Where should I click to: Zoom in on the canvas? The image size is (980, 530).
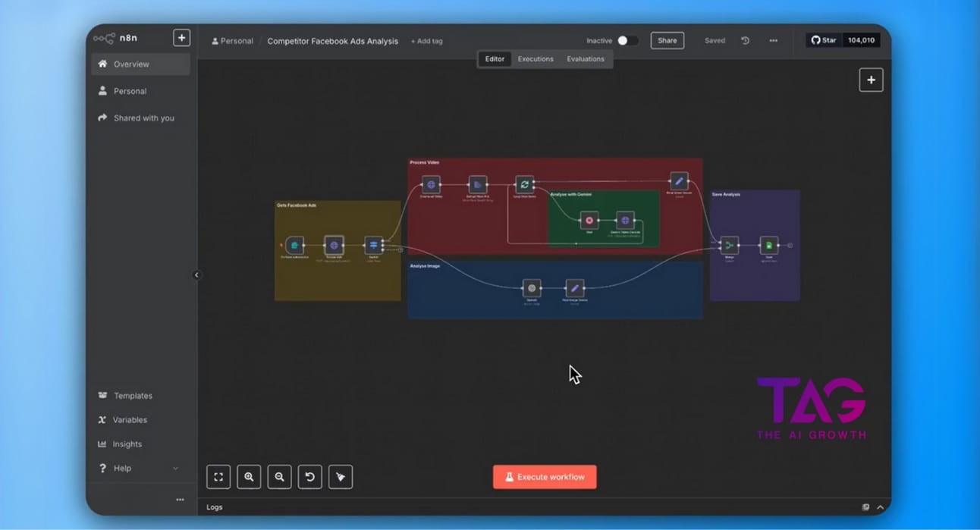[249, 477]
